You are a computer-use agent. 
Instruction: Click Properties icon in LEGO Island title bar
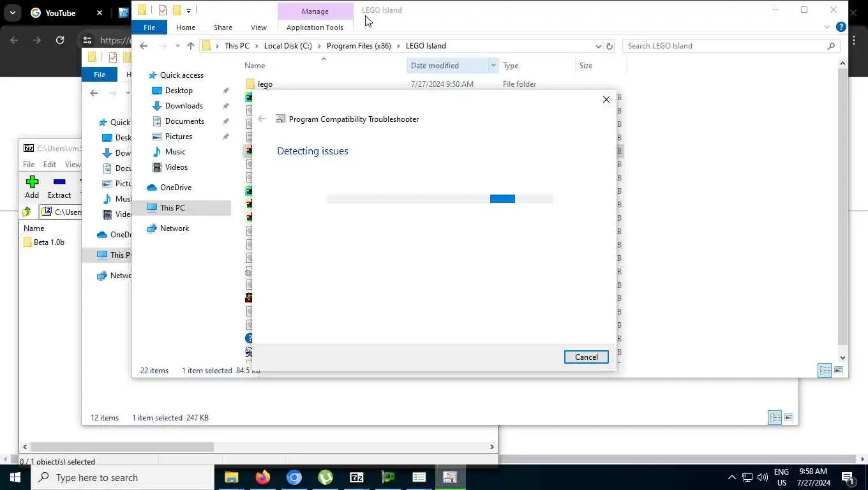[x=162, y=10]
